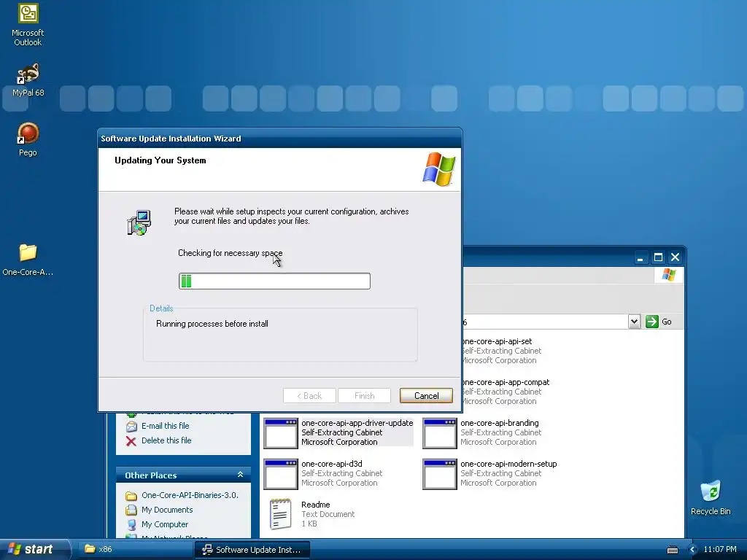Viewport: 747px width, 560px height.
Task: Click E-mail this file envelope icon
Action: coord(131,426)
